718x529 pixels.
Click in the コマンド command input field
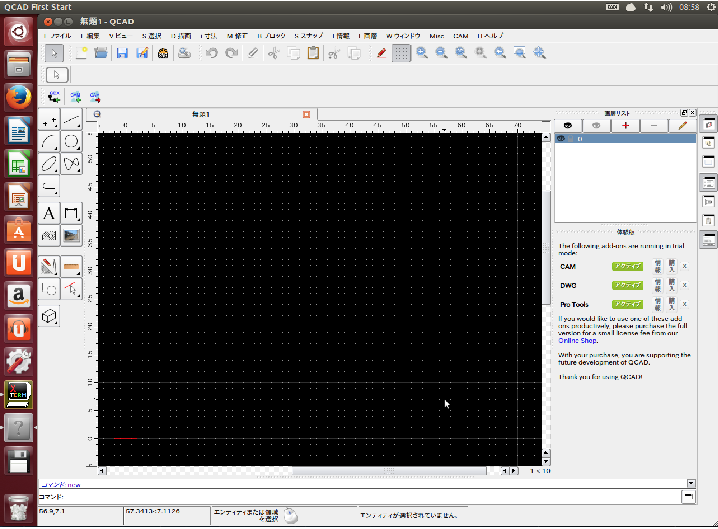(371, 496)
